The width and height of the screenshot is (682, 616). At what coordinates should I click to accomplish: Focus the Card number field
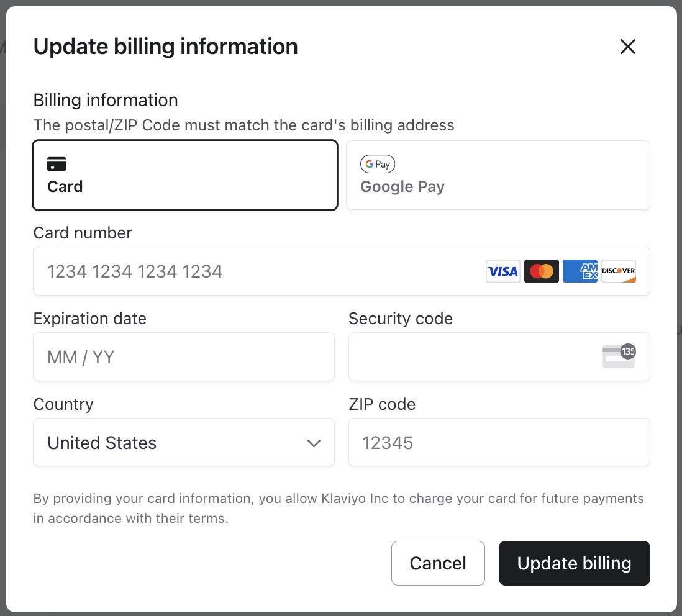pyautogui.click(x=261, y=271)
